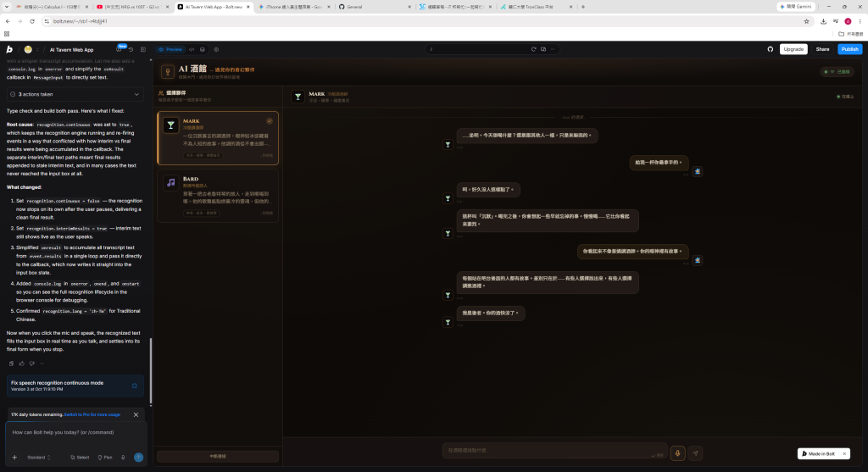The width and height of the screenshot is (868, 472).
Task: Close the Made in Bolt badge
Action: [844, 453]
